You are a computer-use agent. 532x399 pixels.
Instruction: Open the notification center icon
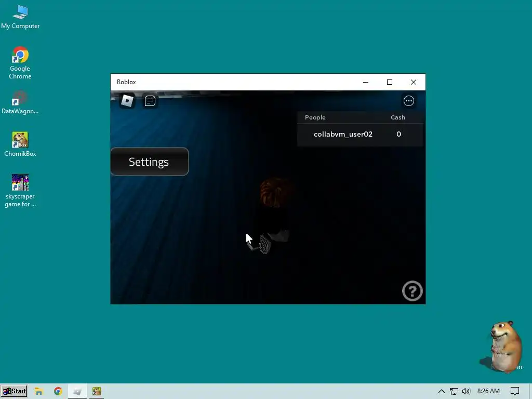click(x=515, y=391)
